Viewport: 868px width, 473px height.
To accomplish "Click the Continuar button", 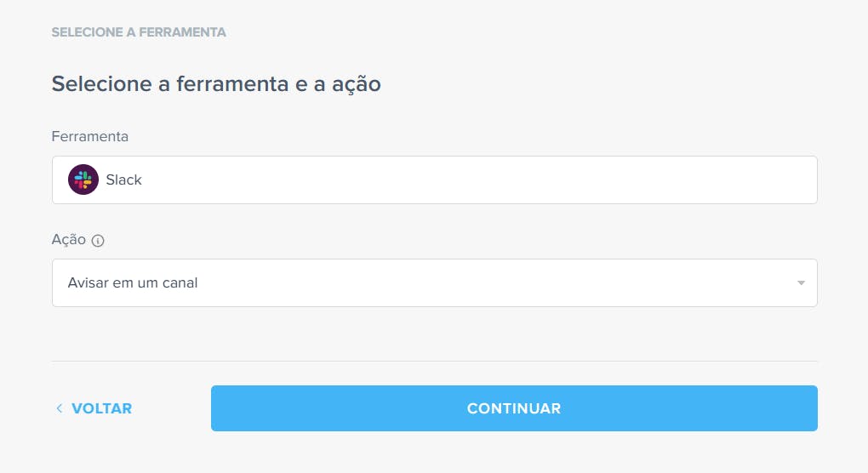I will click(514, 408).
